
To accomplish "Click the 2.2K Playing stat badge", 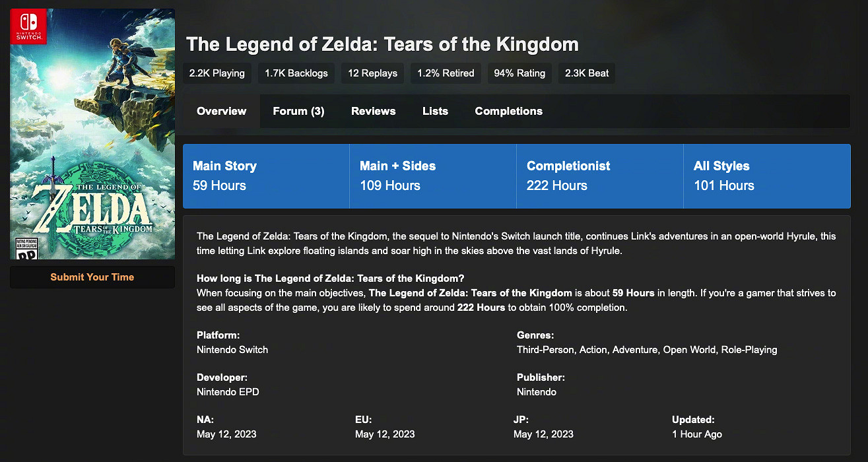I will pyautogui.click(x=217, y=73).
